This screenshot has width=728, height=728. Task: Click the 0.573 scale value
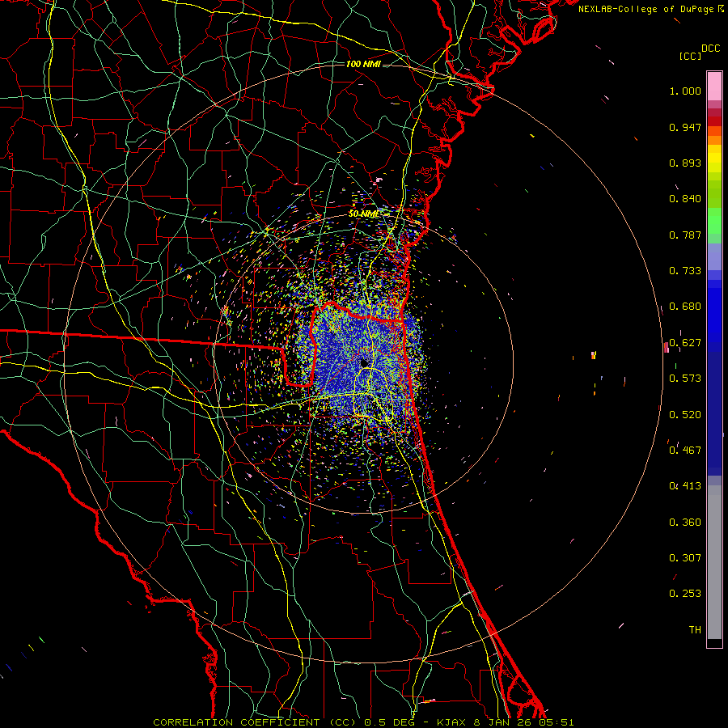pos(685,379)
